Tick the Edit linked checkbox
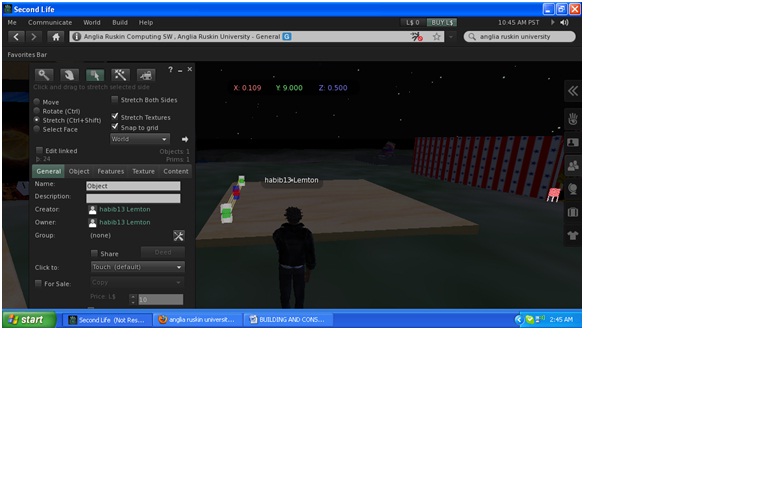Viewport: 768px width, 480px height. [39, 150]
